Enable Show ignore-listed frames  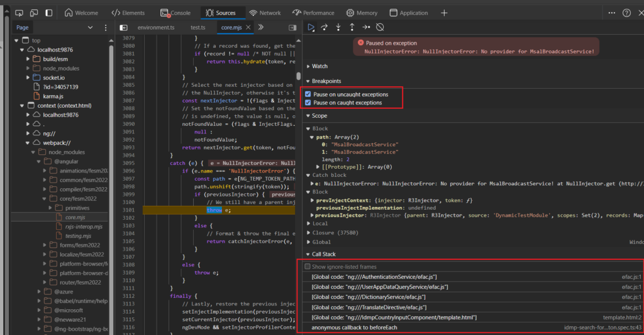coord(307,266)
